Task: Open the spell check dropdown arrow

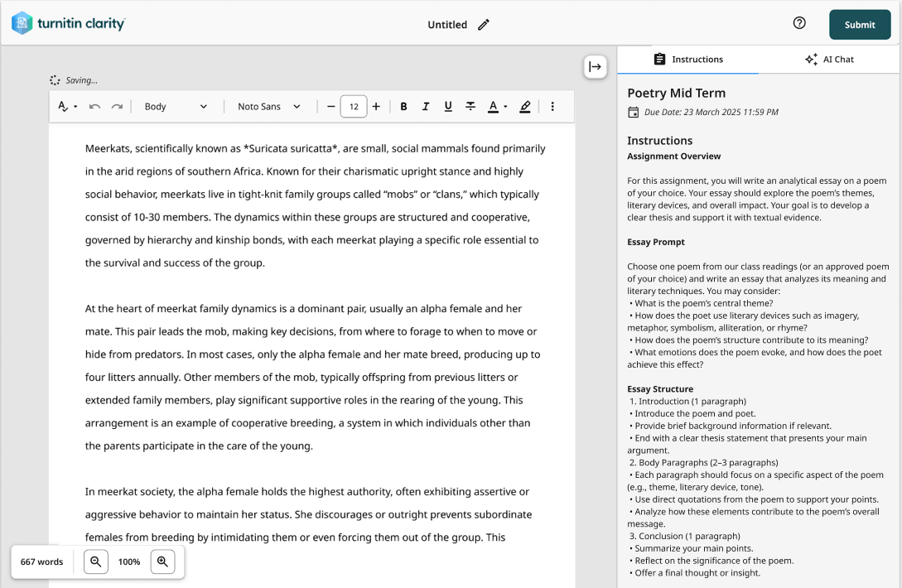Action: coord(75,107)
